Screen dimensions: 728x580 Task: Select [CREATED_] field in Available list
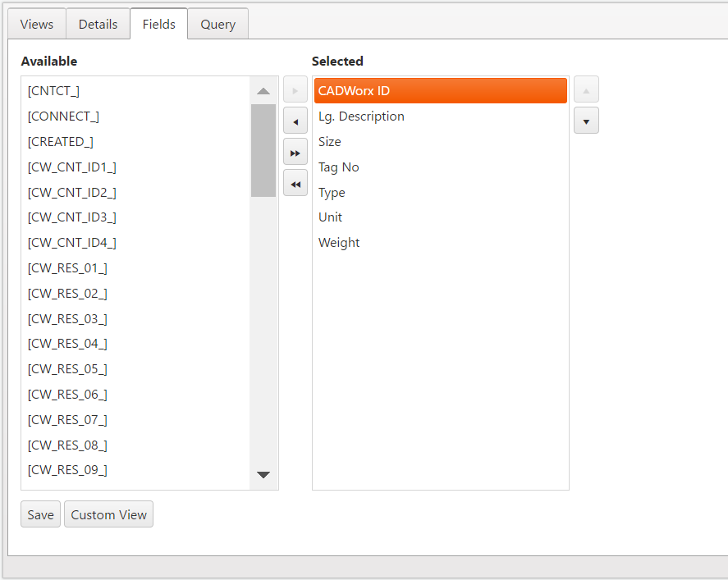point(61,141)
